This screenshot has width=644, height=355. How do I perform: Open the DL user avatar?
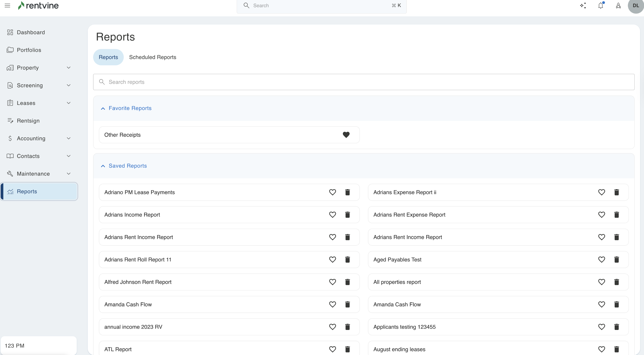635,6
